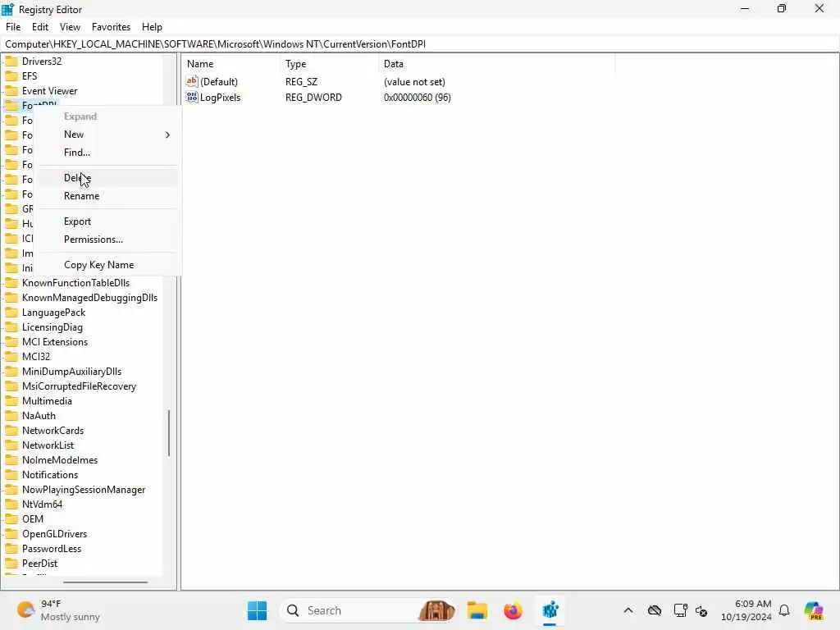This screenshot has width=840, height=630.
Task: Select the NetworkList key
Action: [x=48, y=445]
